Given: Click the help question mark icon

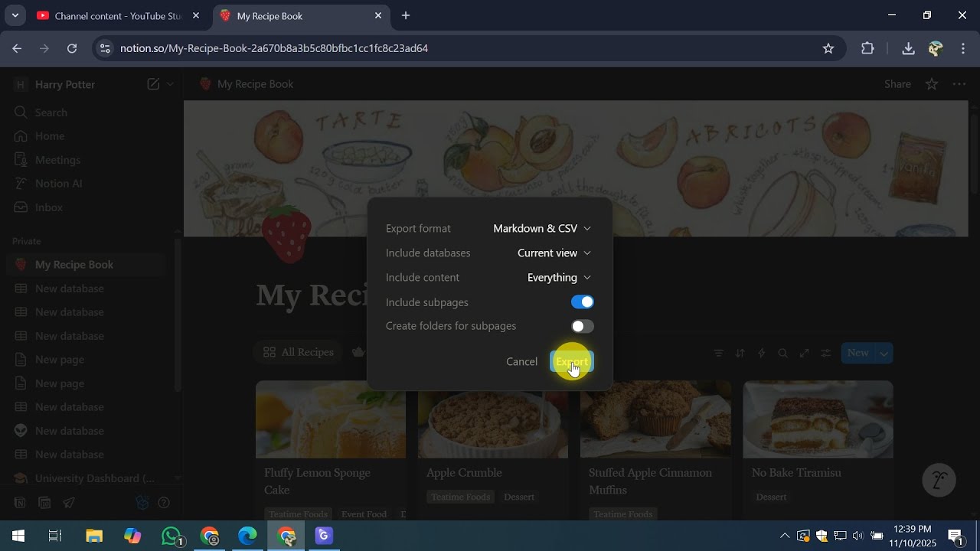Looking at the screenshot, I should 163,503.
